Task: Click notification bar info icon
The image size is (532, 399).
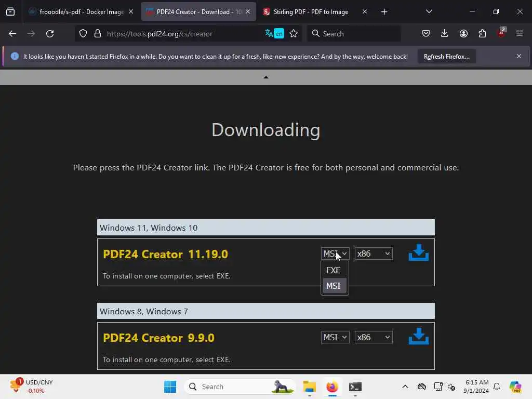Action: (15, 56)
